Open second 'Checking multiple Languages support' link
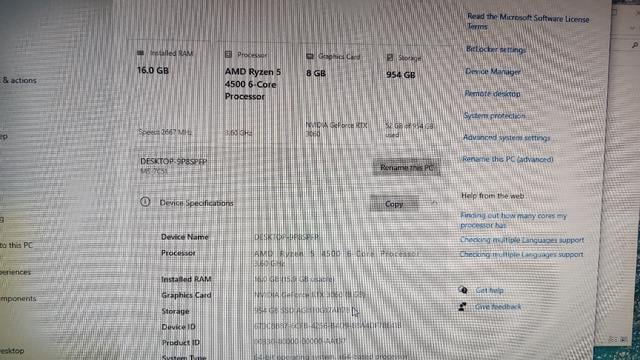Viewport: 640px width, 360px height. point(521,254)
